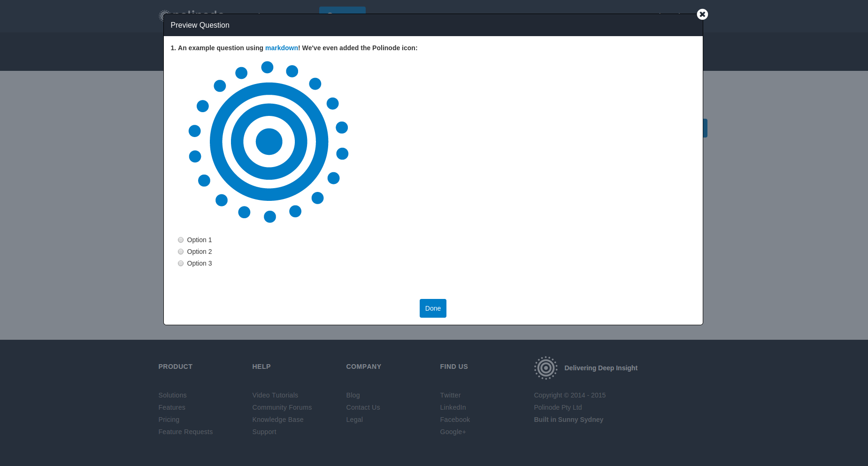
Task: Select the Option 1 radio button
Action: point(181,240)
